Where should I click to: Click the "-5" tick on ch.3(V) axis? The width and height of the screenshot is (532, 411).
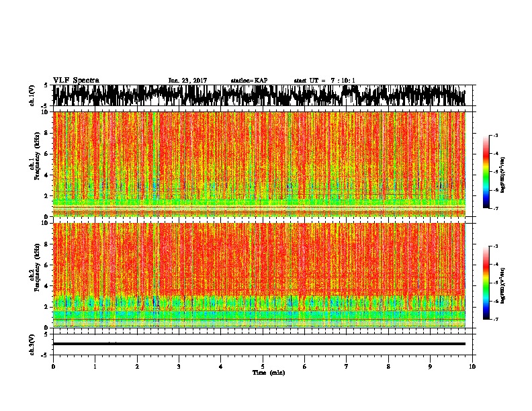(x=45, y=355)
